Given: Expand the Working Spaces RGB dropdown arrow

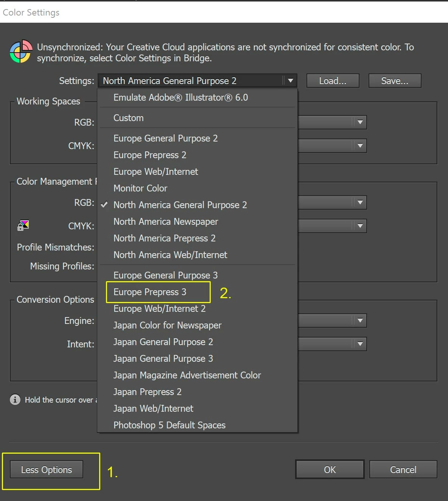Looking at the screenshot, I should (360, 122).
